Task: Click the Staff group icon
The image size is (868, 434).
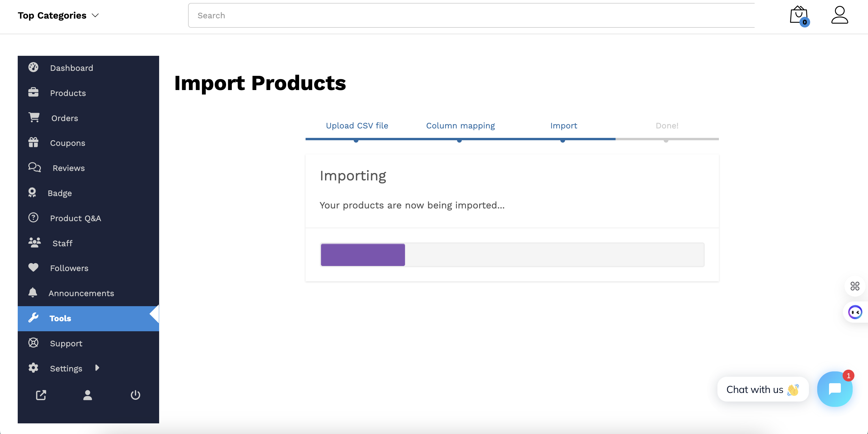Action: pyautogui.click(x=35, y=243)
